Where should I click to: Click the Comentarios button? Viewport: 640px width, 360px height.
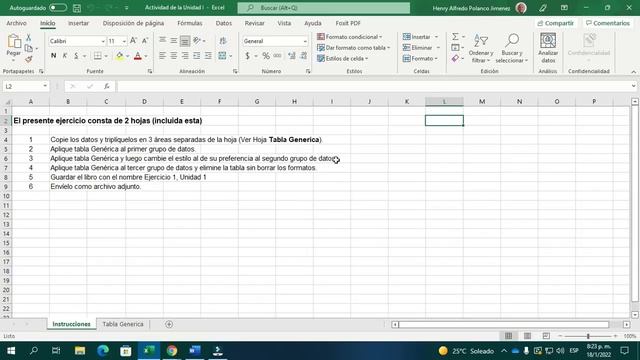[x=607, y=23]
